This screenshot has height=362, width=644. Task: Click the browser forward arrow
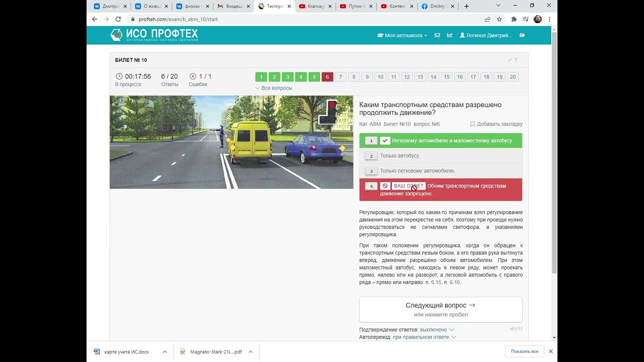(x=106, y=19)
